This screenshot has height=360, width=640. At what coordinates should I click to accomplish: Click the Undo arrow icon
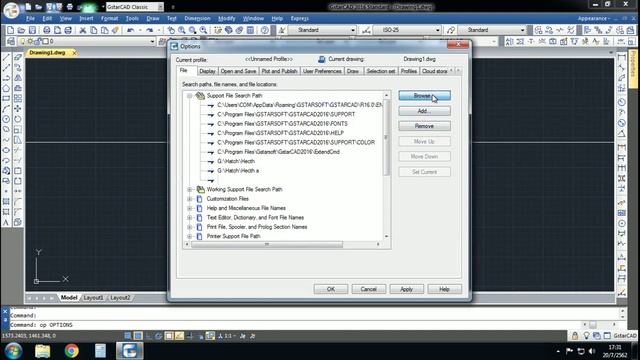[131, 30]
